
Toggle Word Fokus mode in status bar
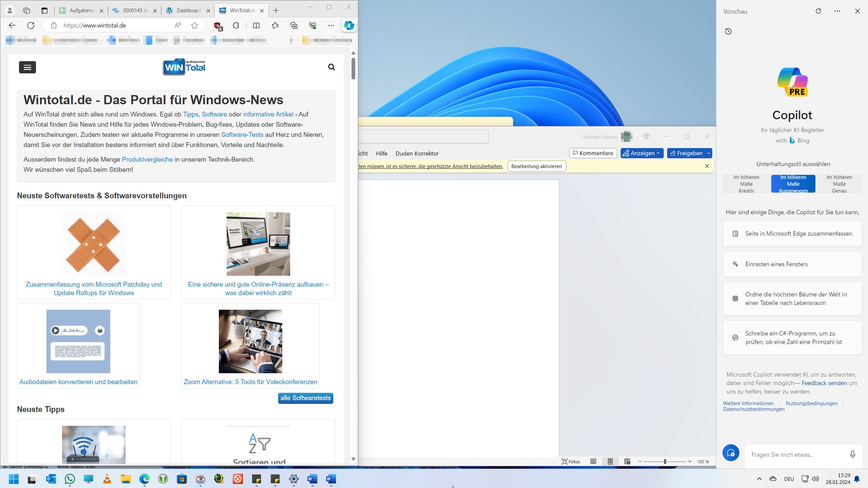click(x=571, y=462)
